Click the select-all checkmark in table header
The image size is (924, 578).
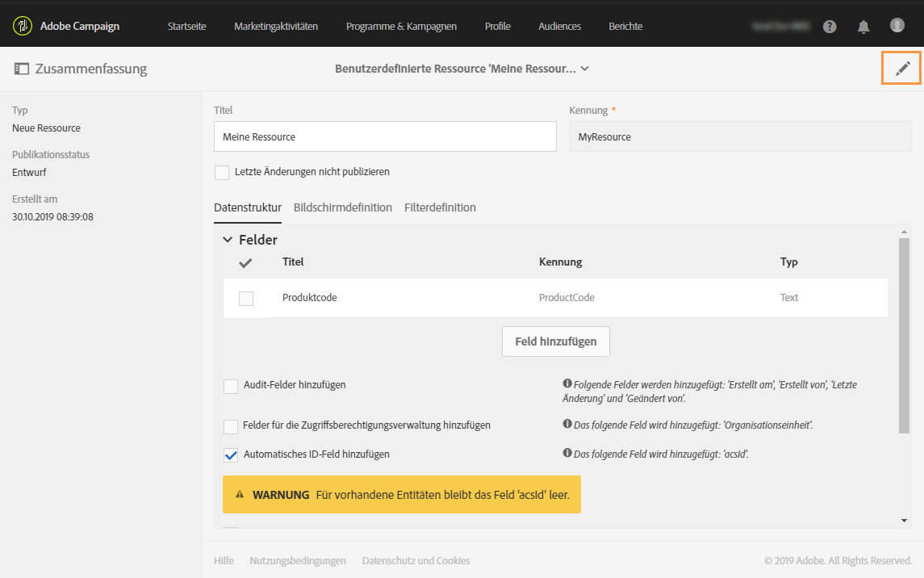[246, 262]
